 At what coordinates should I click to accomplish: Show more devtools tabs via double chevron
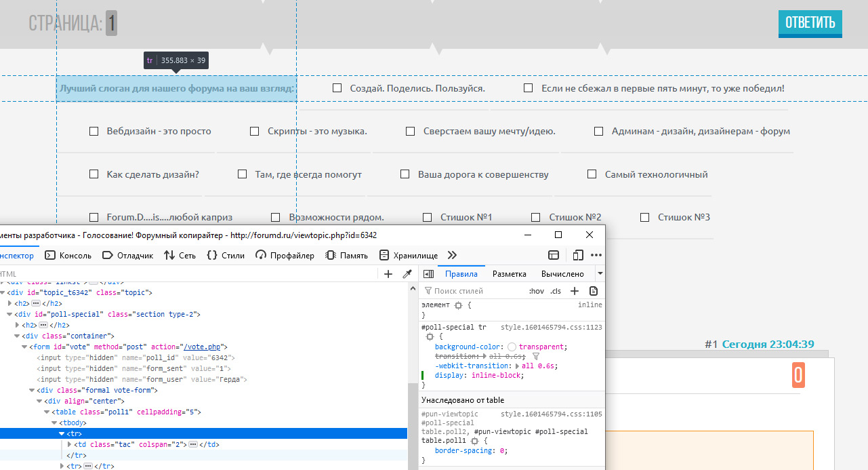click(453, 255)
